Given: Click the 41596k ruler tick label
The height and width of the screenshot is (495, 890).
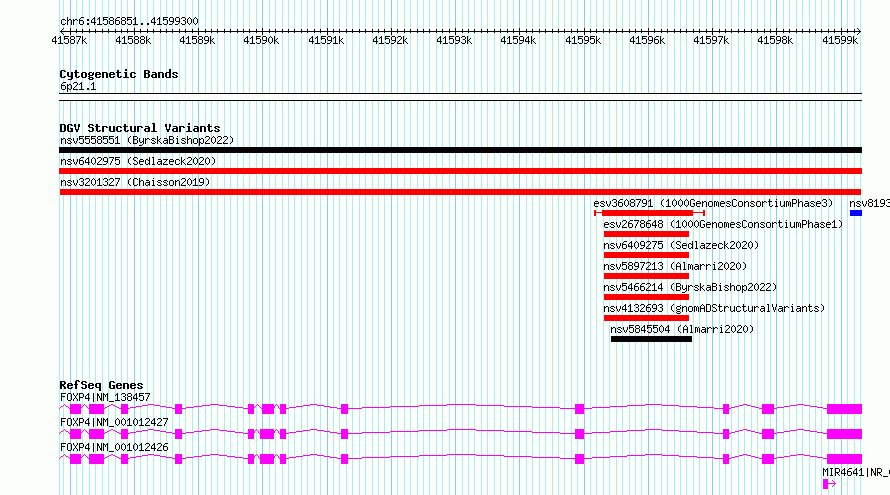Looking at the screenshot, I should coord(647,40).
